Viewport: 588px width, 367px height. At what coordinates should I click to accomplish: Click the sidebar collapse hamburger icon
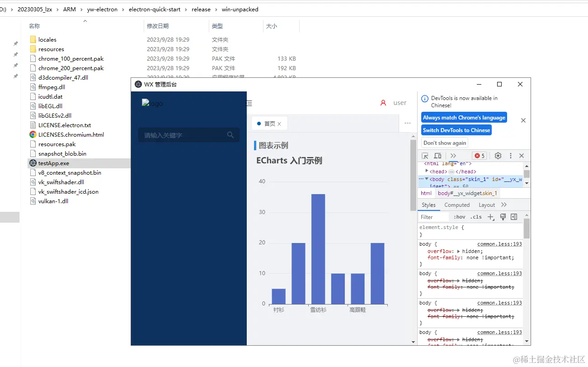coord(249,103)
